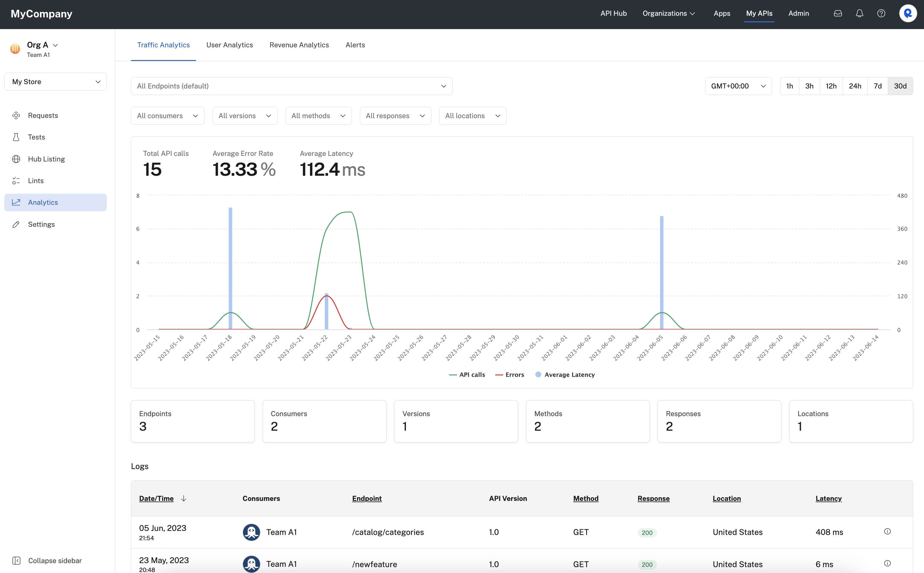Viewport: 924px width, 573px height.
Task: Select the 30d time range
Action: tap(900, 86)
